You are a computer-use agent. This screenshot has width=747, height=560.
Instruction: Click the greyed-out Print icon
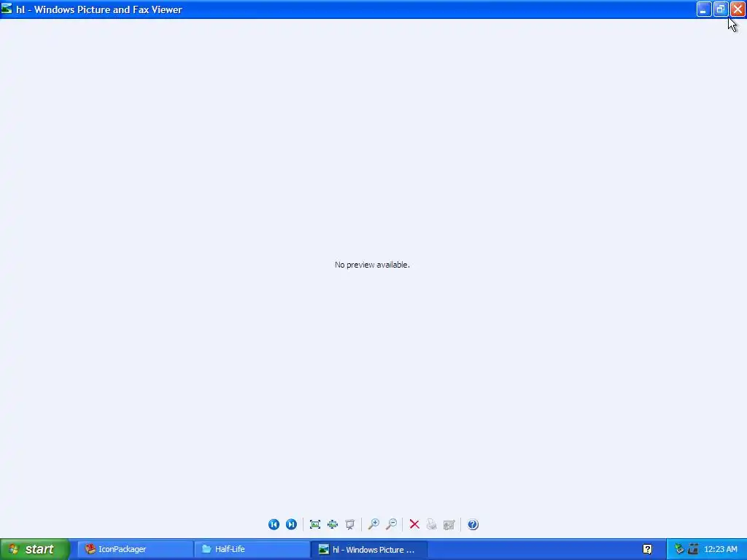[x=432, y=524]
